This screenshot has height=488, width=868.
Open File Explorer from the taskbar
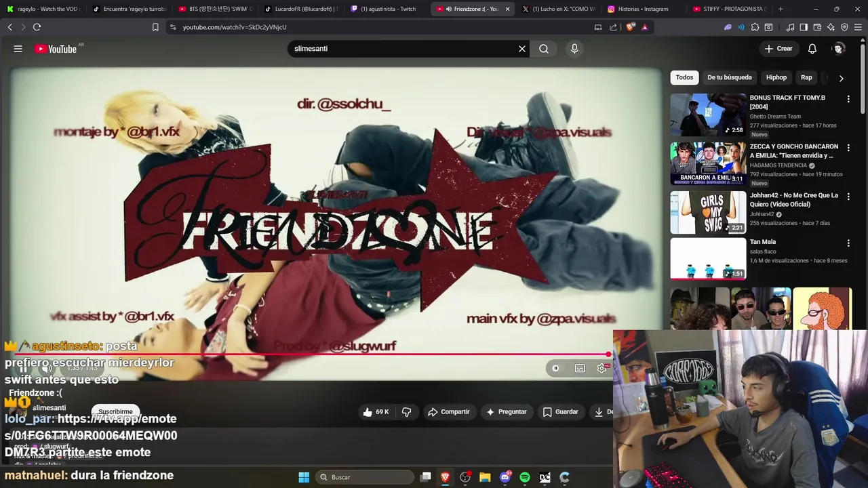coord(485,477)
